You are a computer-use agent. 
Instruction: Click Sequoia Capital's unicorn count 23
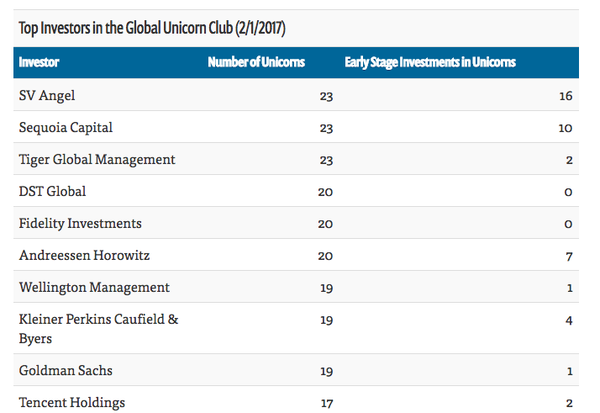pos(326,128)
